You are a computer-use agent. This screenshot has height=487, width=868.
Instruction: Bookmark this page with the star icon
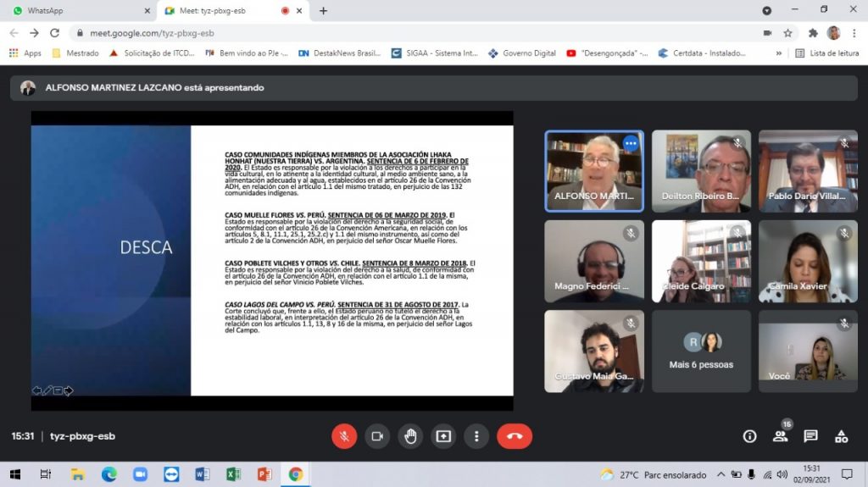(787, 33)
